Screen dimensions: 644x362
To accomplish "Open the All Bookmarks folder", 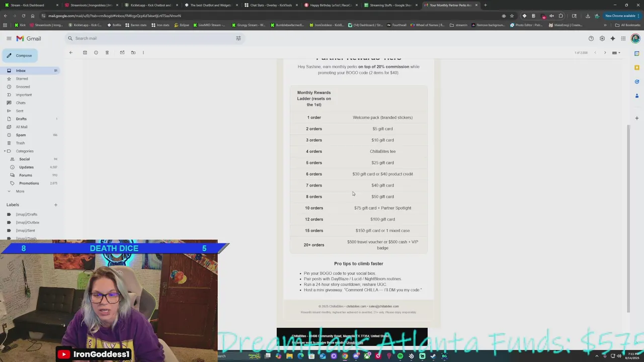I will click(x=627, y=25).
